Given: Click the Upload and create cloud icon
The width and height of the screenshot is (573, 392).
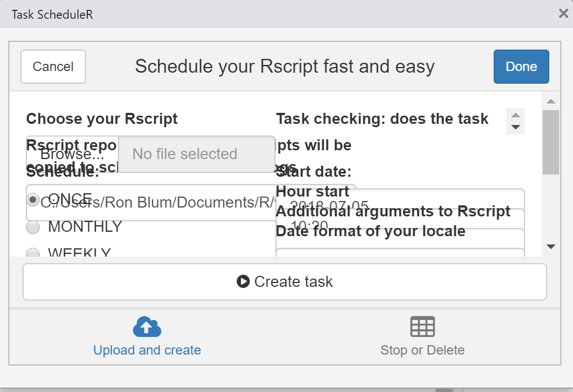Looking at the screenshot, I should tap(147, 326).
